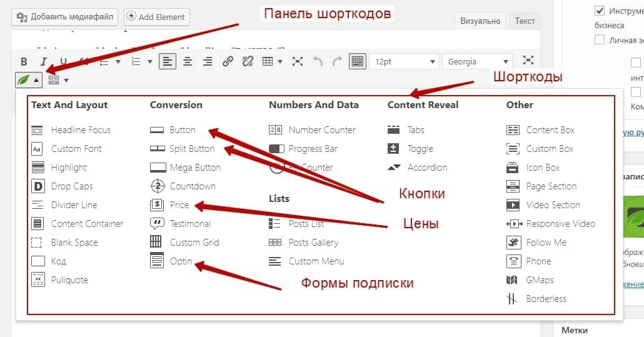Toggle italic formatting in editor toolbar
This screenshot has height=337, width=644.
click(44, 61)
